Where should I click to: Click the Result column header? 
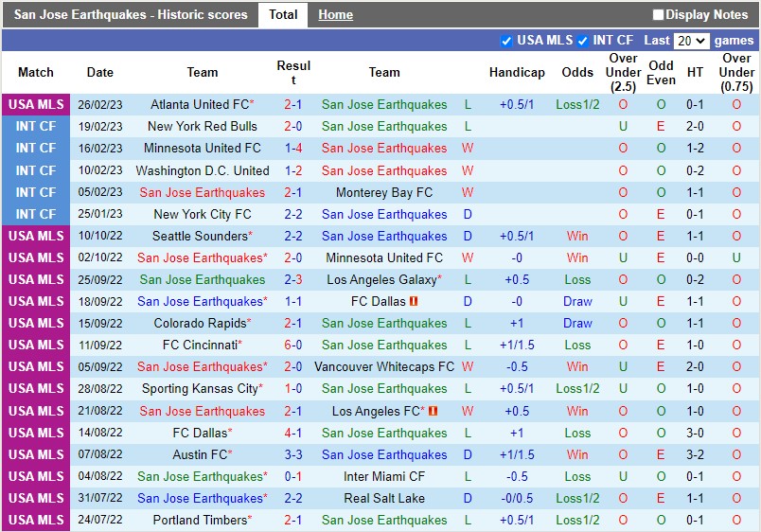(293, 72)
